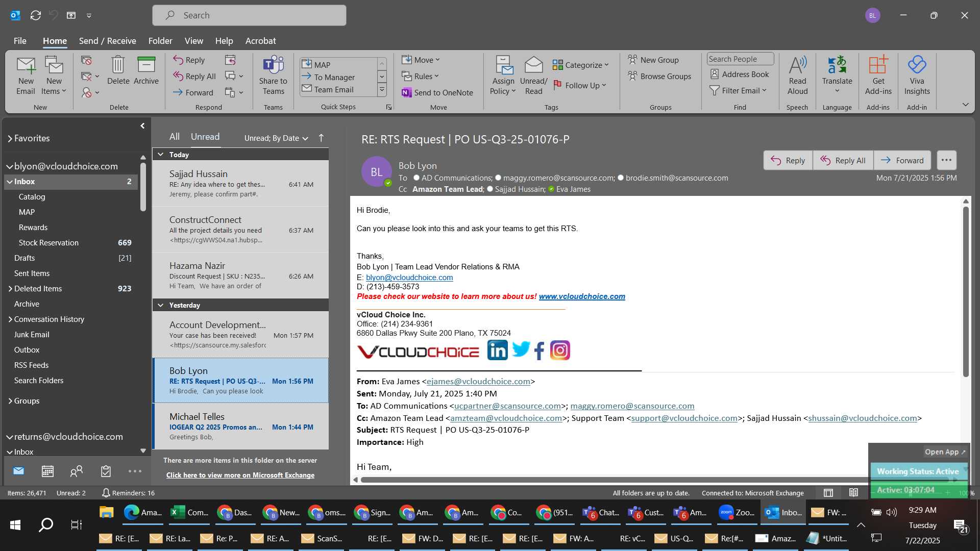The height and width of the screenshot is (551, 980).
Task: Click New Group in ribbon
Action: (x=653, y=60)
